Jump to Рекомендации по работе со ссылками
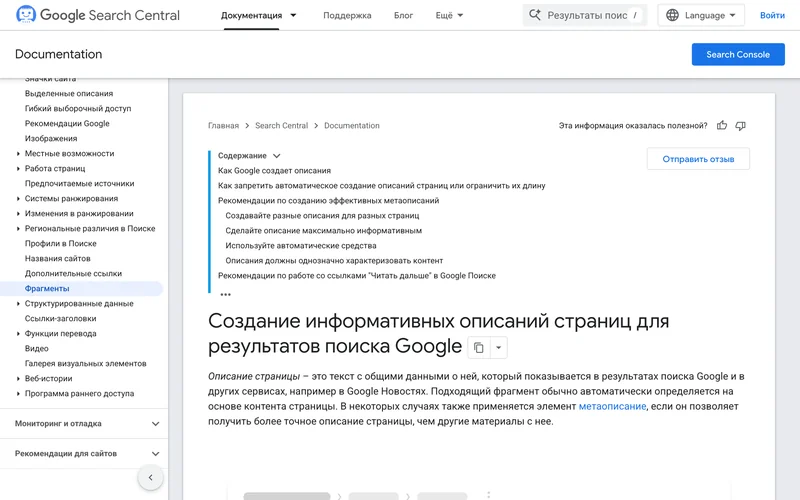The height and width of the screenshot is (500, 800). [357, 276]
